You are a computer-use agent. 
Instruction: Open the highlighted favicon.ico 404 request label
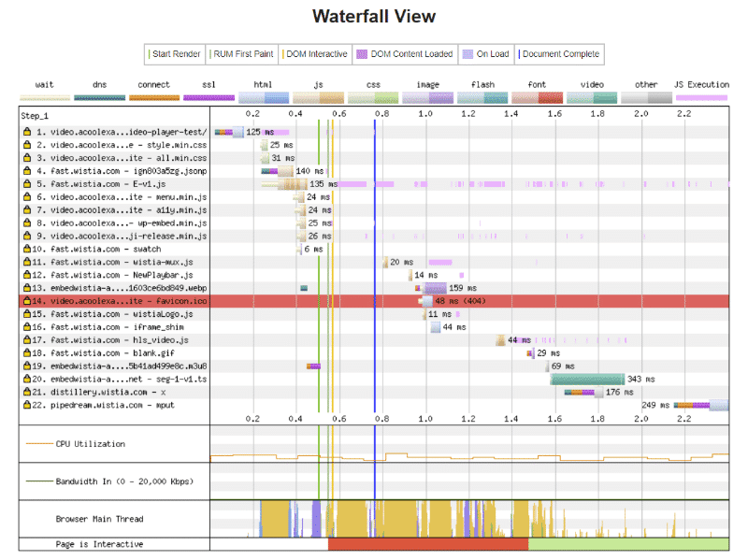pyautogui.click(x=120, y=300)
